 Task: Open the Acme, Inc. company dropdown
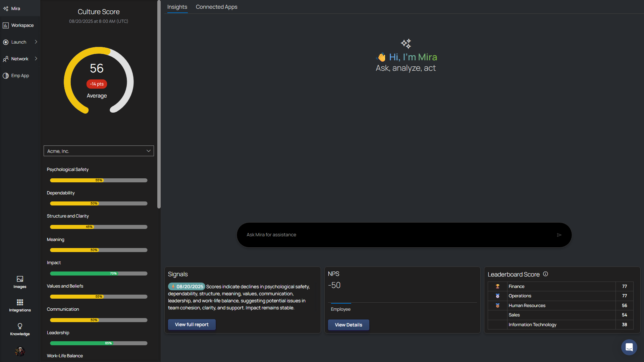pyautogui.click(x=99, y=151)
